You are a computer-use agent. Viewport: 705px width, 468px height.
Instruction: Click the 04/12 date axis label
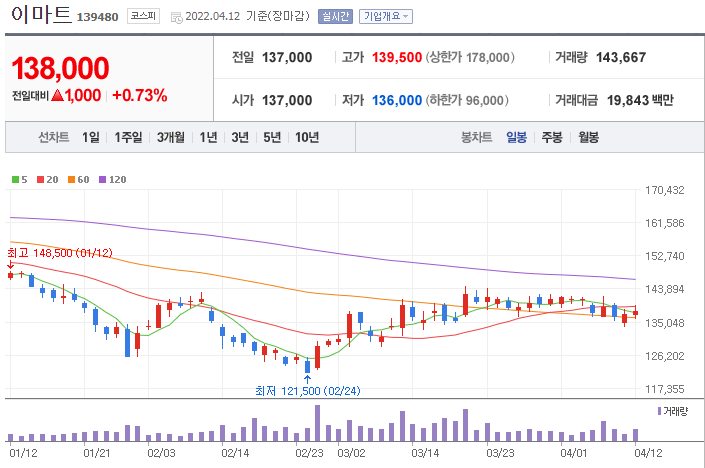pos(648,453)
